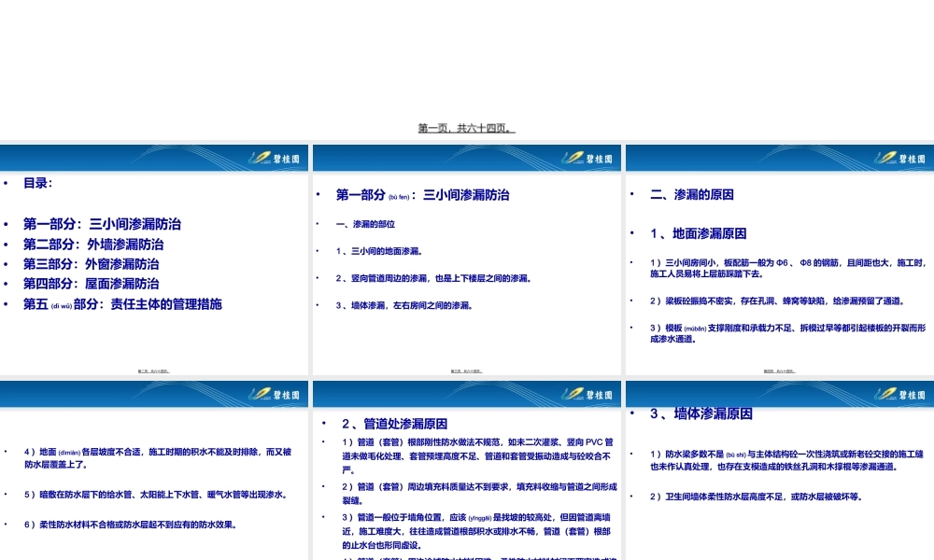Select the 3、墙体渗漏原因 slide thumbnail
This screenshot has width=934, height=560.
(777, 467)
